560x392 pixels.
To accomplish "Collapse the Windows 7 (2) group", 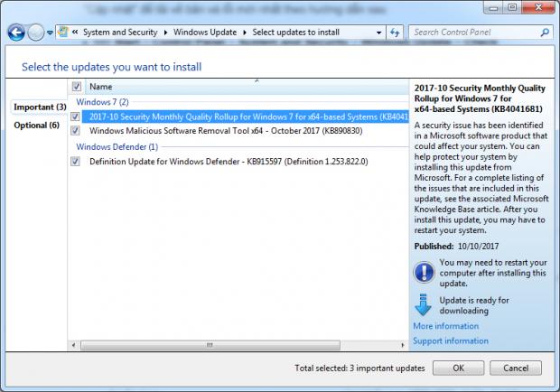I will (101, 102).
